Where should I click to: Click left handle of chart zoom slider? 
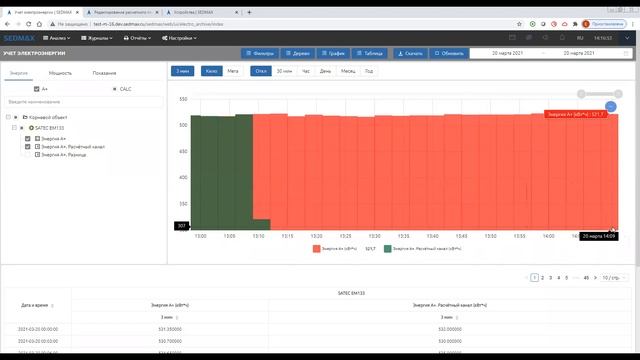pos(581,94)
